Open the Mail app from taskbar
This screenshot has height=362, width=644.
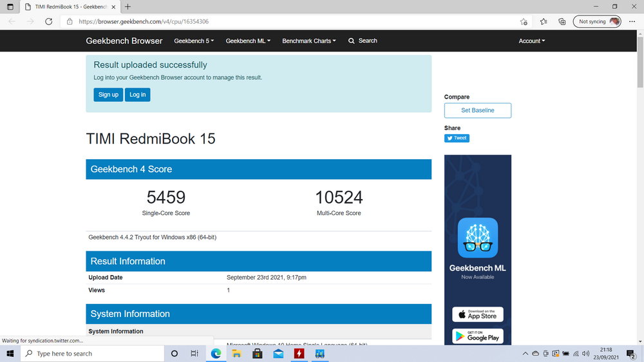tap(278, 354)
